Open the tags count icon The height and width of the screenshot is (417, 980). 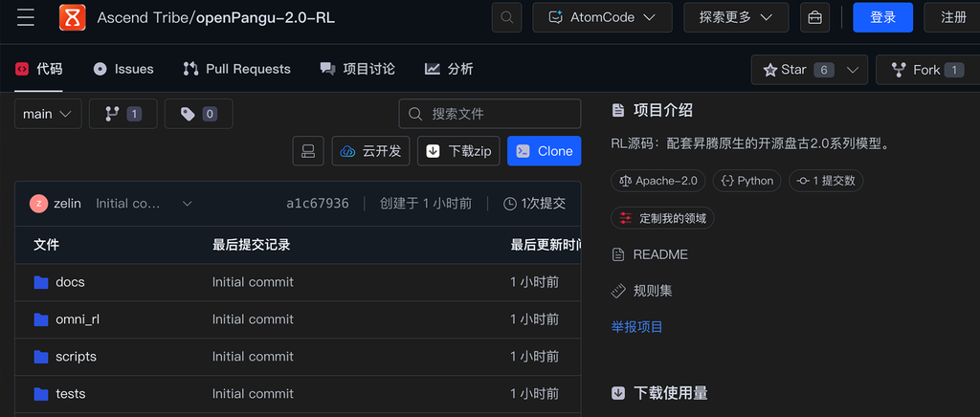199,114
